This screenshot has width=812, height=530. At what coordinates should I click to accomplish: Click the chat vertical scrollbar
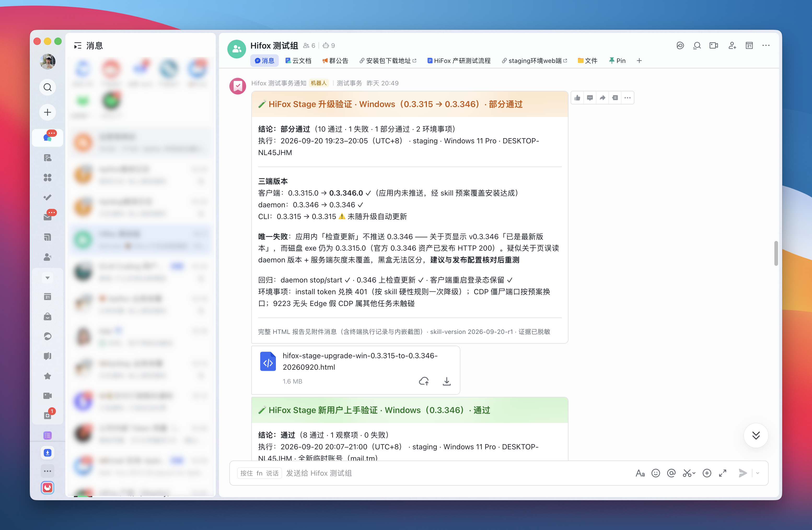(x=776, y=253)
